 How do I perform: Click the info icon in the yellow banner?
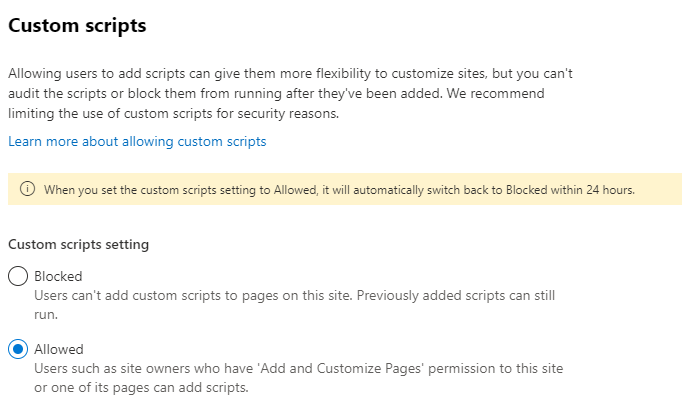[x=27, y=189]
